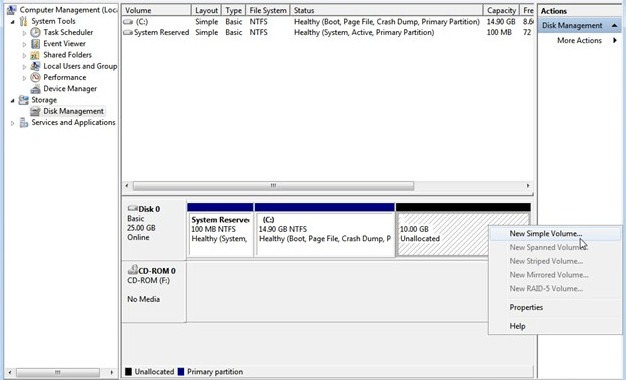Viewport: 626px width, 380px height.
Task: Click the volume list horizontal scrollbar thumb
Action: click(273, 186)
